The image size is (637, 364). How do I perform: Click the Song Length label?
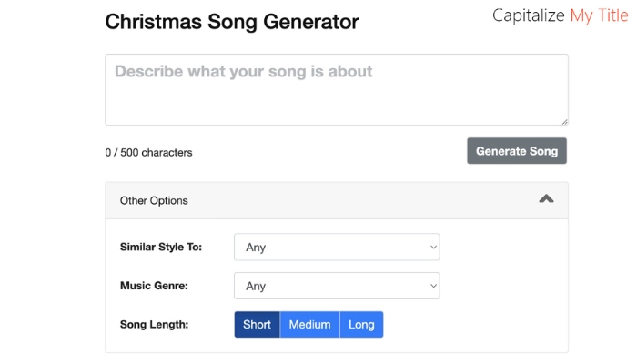(154, 325)
